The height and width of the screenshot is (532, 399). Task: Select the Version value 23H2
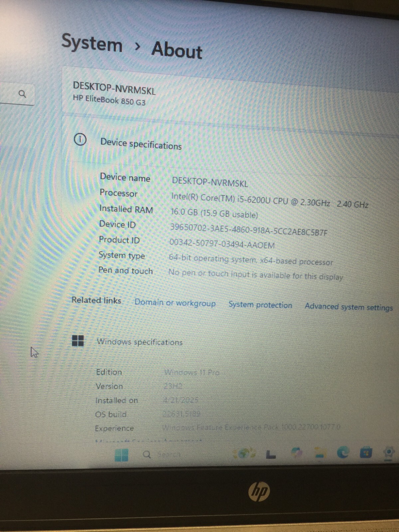click(x=173, y=386)
